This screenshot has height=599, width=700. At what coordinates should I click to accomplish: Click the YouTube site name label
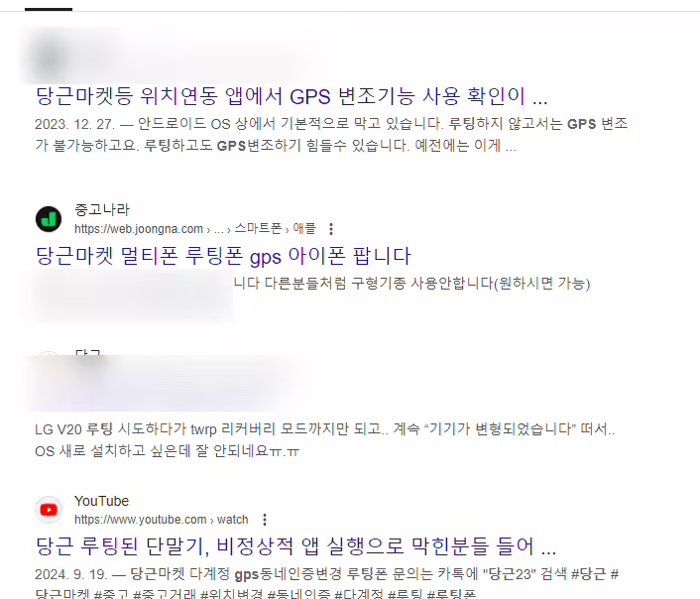click(101, 501)
